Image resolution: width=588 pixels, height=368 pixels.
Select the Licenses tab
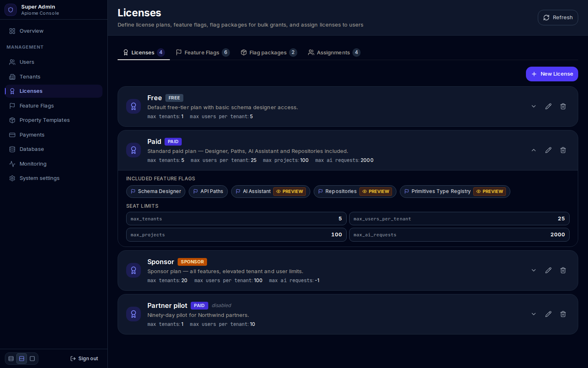(144, 52)
